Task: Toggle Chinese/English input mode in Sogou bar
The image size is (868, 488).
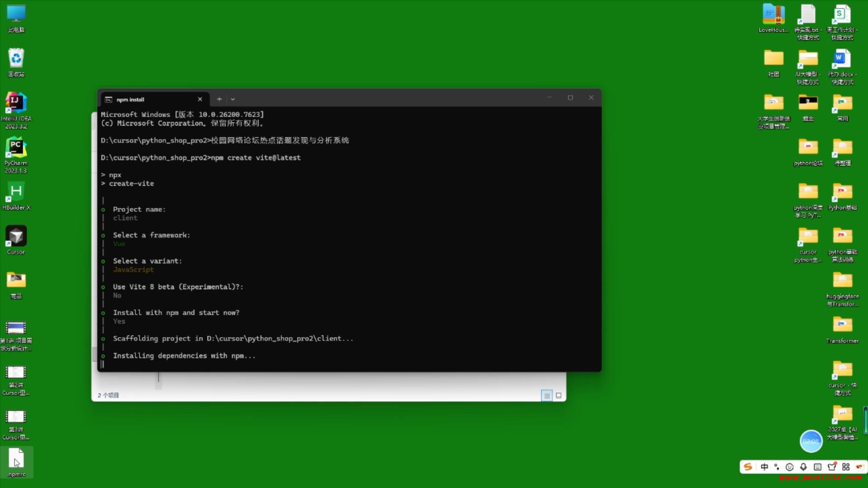Action: coord(764,467)
